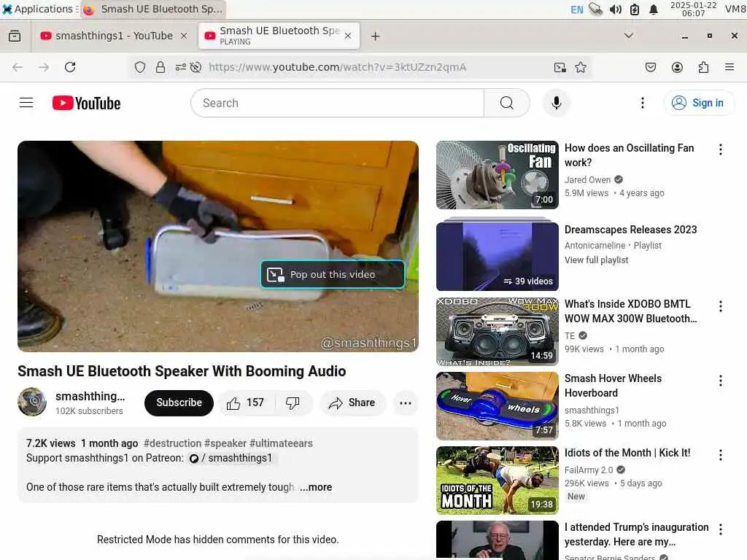The height and width of the screenshot is (560, 747).
Task: Open Firefox account icon
Action: pyautogui.click(x=677, y=67)
